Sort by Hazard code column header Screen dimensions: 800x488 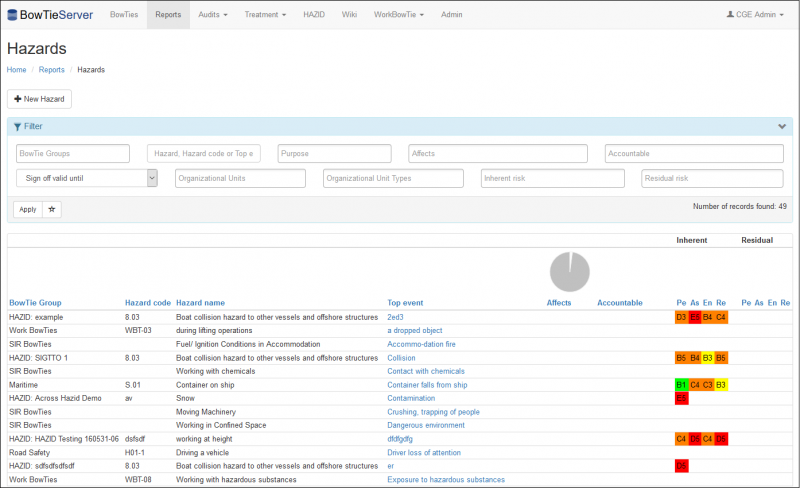[147, 302]
